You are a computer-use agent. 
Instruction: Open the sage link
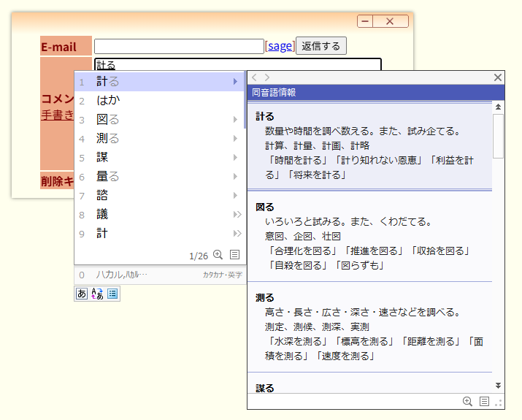[x=280, y=46]
